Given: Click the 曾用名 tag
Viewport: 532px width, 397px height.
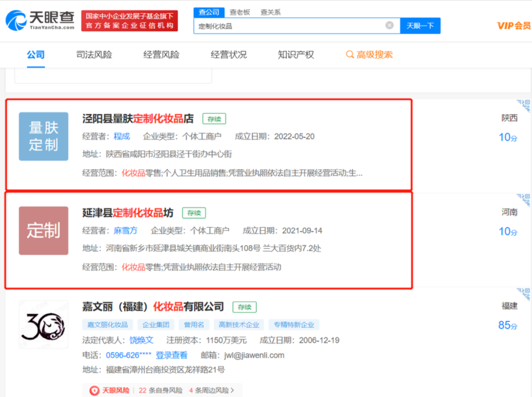Looking at the screenshot, I should pos(194,325).
